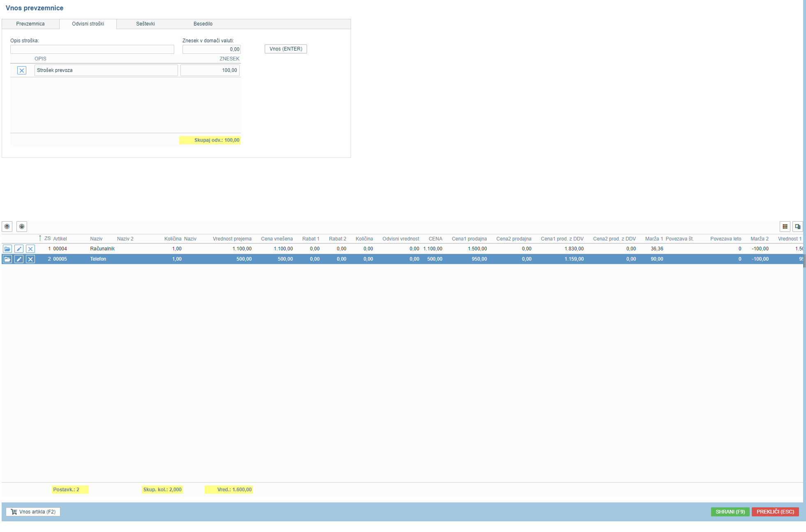Select the Računalnik name cell
The image size is (806, 532).
click(x=102, y=249)
